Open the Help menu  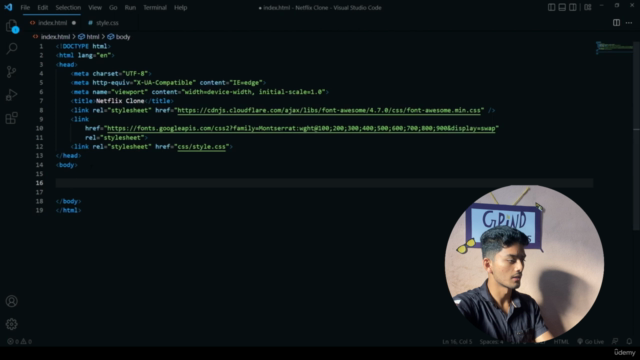180,7
